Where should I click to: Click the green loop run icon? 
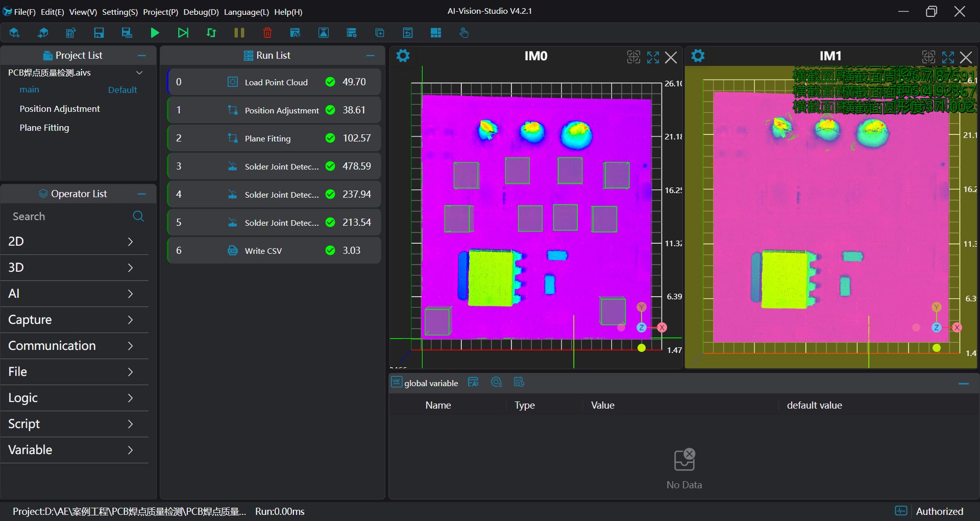211,33
